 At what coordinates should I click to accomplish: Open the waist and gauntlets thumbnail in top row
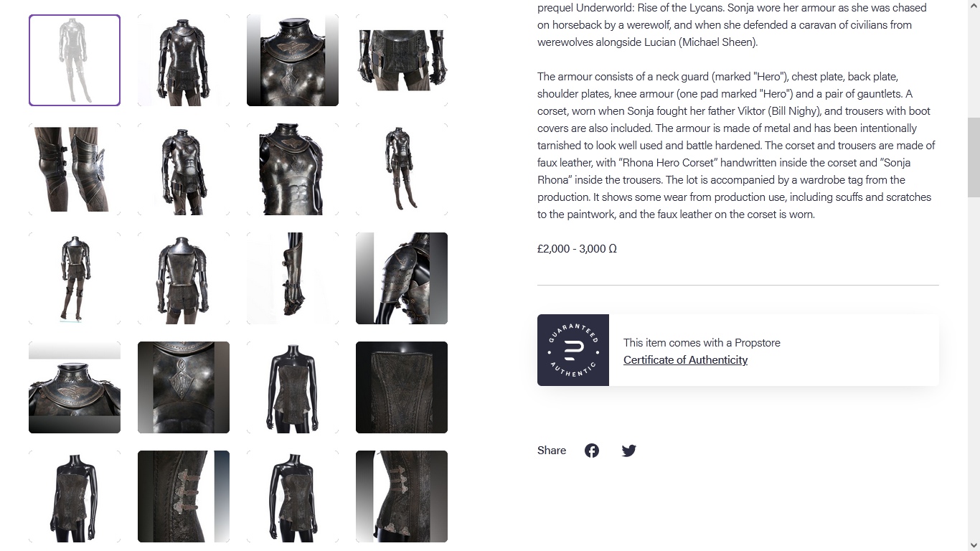pyautogui.click(x=402, y=60)
